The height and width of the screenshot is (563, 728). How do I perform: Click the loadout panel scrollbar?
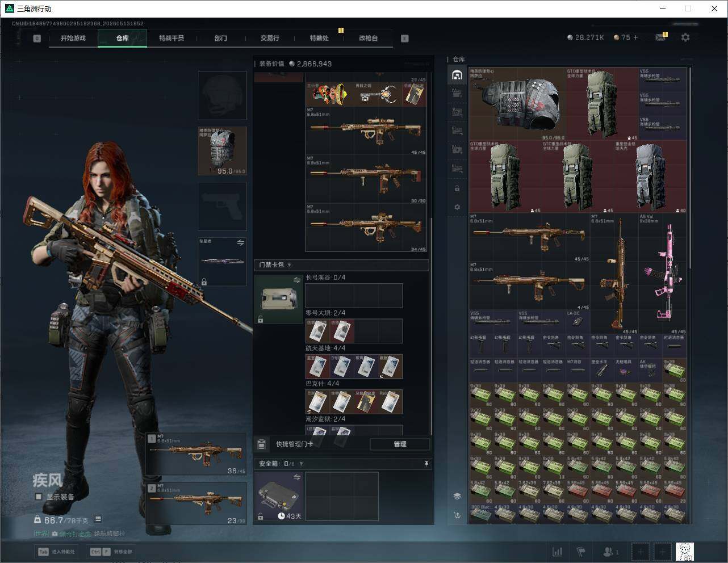coord(432,326)
